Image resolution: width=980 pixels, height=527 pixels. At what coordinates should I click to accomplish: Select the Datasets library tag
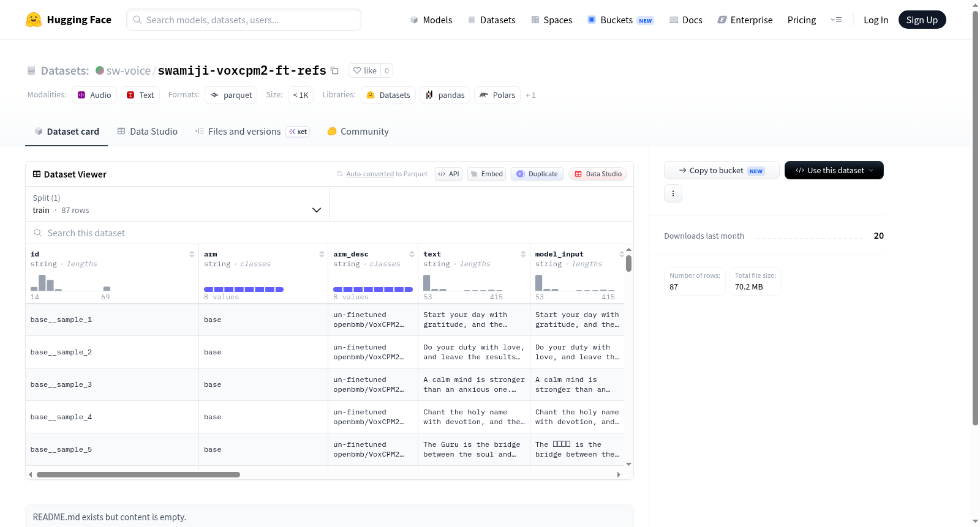point(388,95)
